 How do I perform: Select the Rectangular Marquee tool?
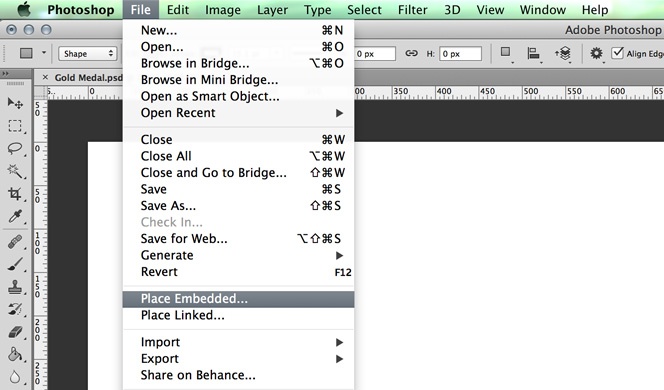[15, 126]
